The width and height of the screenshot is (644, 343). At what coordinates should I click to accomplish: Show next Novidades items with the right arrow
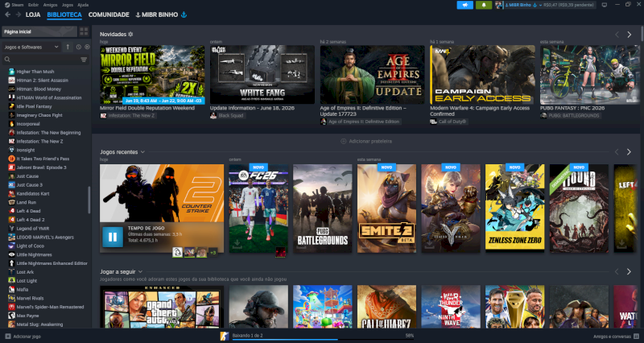pos(630,35)
